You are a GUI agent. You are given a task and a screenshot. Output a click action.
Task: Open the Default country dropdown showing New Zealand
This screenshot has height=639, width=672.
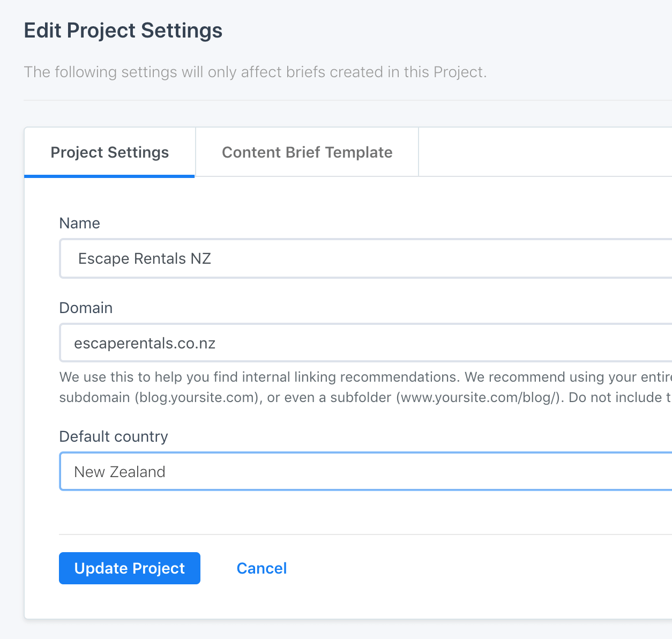point(364,472)
